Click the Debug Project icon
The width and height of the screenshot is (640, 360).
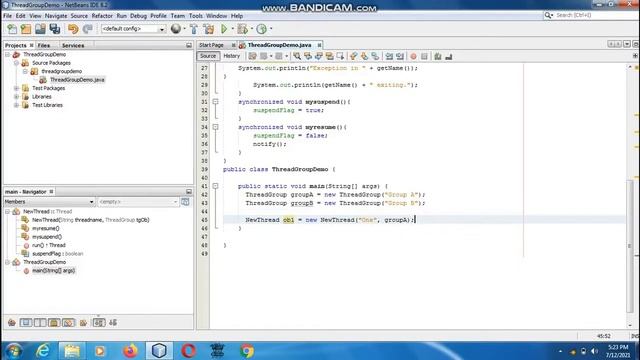[x=242, y=29]
